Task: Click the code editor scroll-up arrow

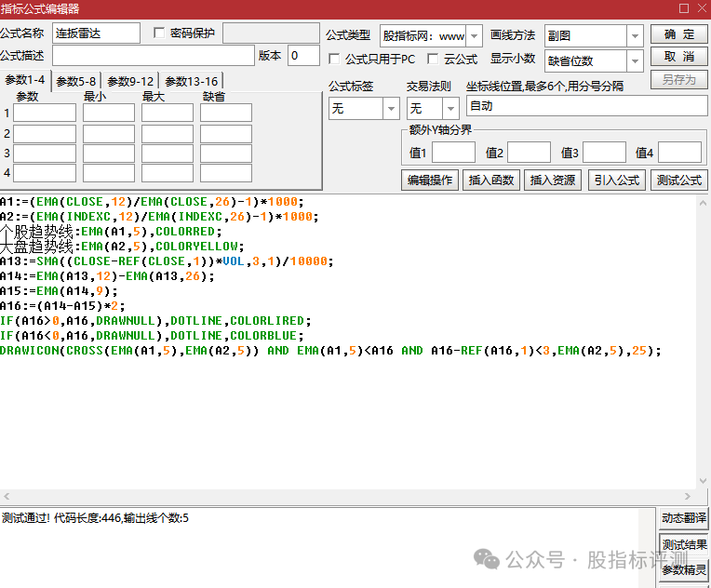Action: [703, 203]
